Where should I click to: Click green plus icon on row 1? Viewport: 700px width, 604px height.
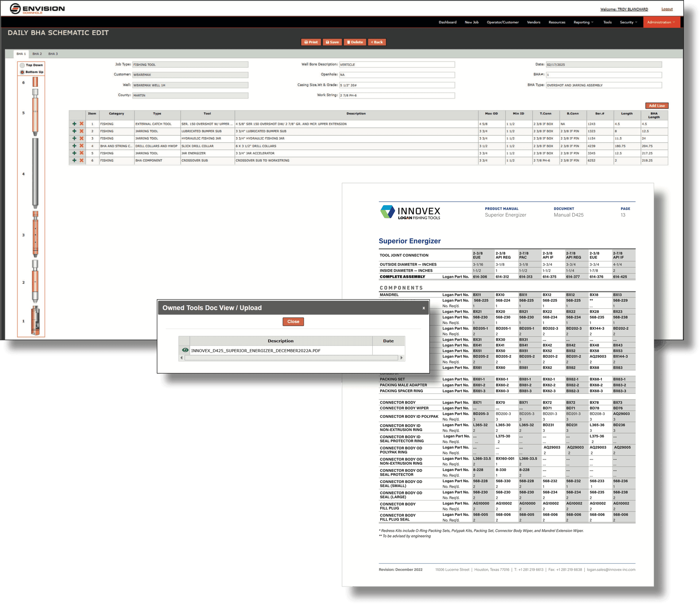point(74,124)
